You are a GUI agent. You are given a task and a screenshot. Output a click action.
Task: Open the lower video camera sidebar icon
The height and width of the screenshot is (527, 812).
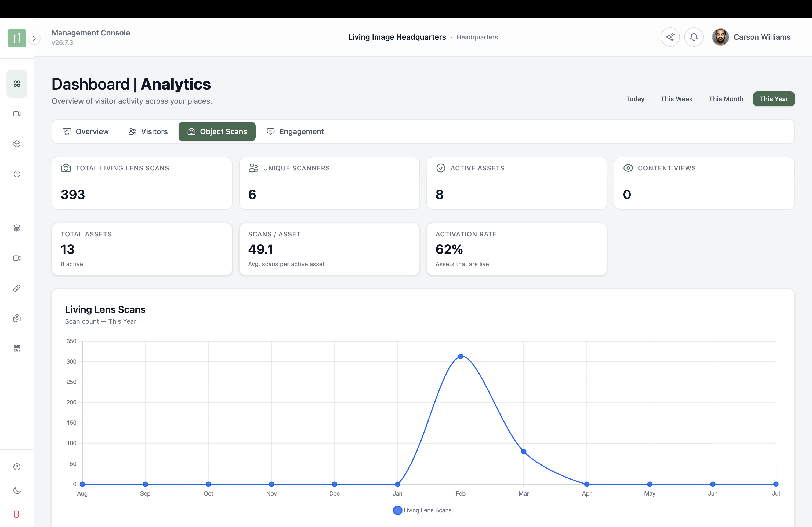(17, 258)
